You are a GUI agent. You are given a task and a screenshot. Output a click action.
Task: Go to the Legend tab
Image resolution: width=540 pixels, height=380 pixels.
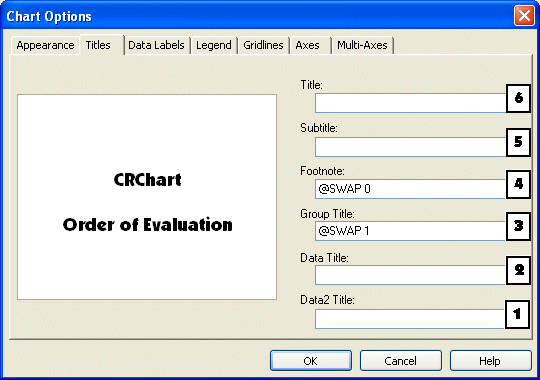pyautogui.click(x=214, y=45)
